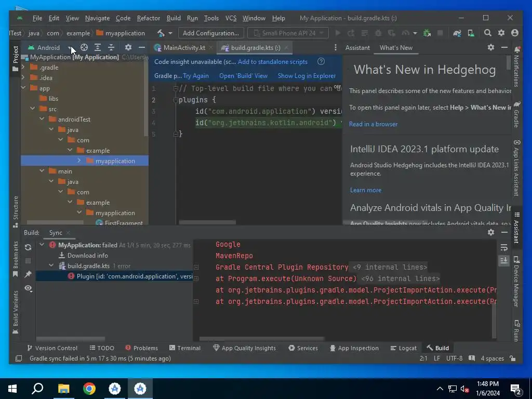Open the VCS menu

[x=231, y=18]
